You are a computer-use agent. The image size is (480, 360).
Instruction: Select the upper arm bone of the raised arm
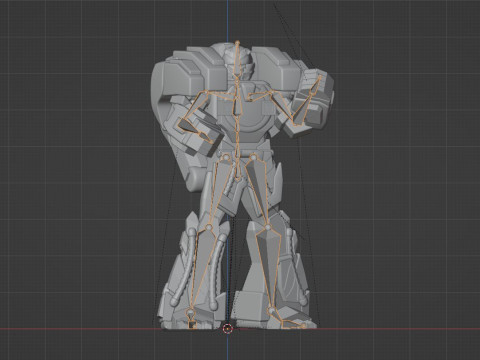click(x=282, y=106)
